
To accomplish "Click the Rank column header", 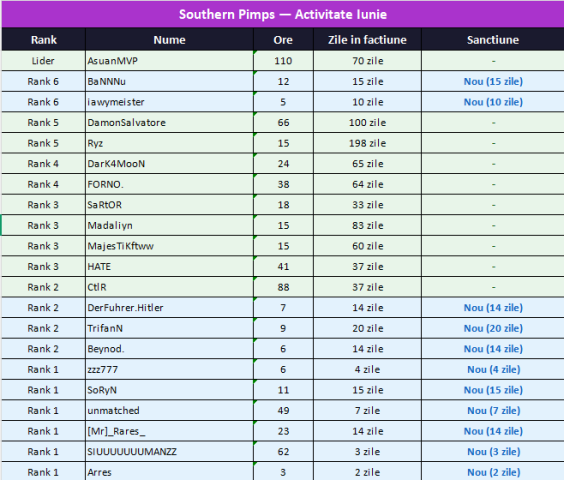I will [x=44, y=40].
